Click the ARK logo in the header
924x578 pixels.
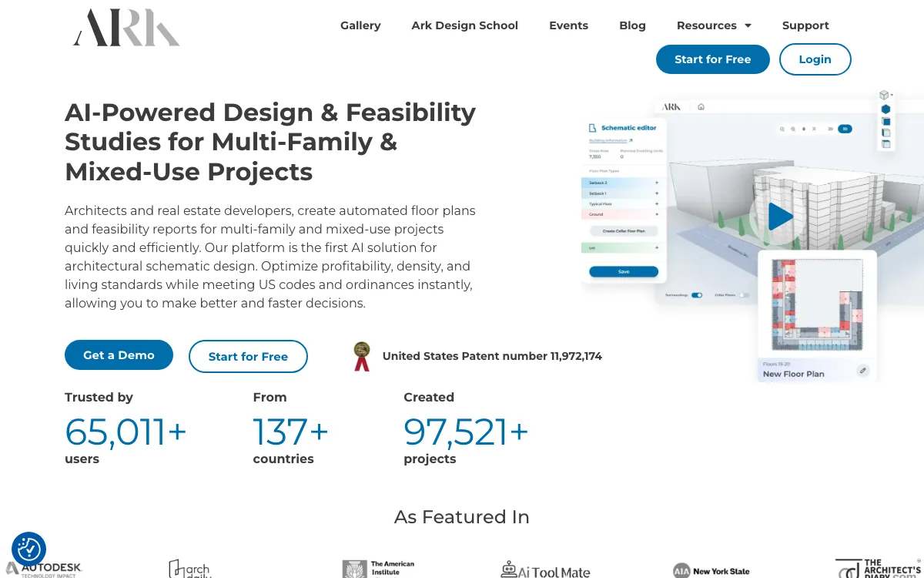(x=126, y=27)
